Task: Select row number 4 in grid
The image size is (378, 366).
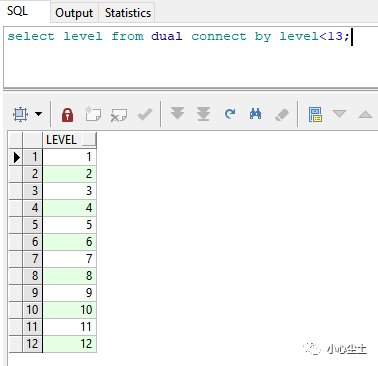Action: 33,208
